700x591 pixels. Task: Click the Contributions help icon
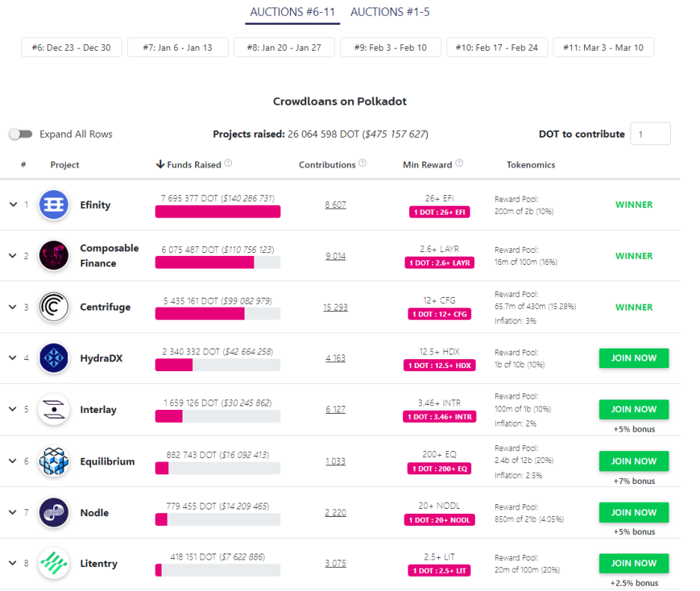tap(363, 163)
